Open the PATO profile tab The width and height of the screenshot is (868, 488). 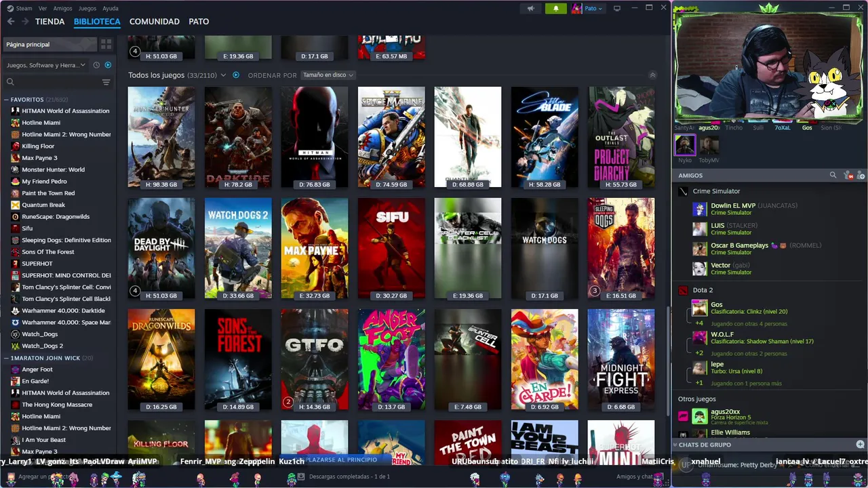point(199,22)
